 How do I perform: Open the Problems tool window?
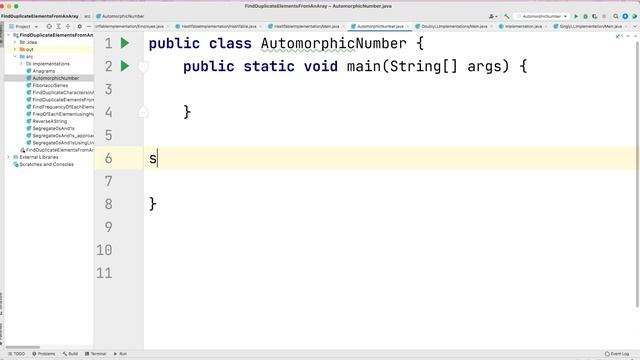44,354
